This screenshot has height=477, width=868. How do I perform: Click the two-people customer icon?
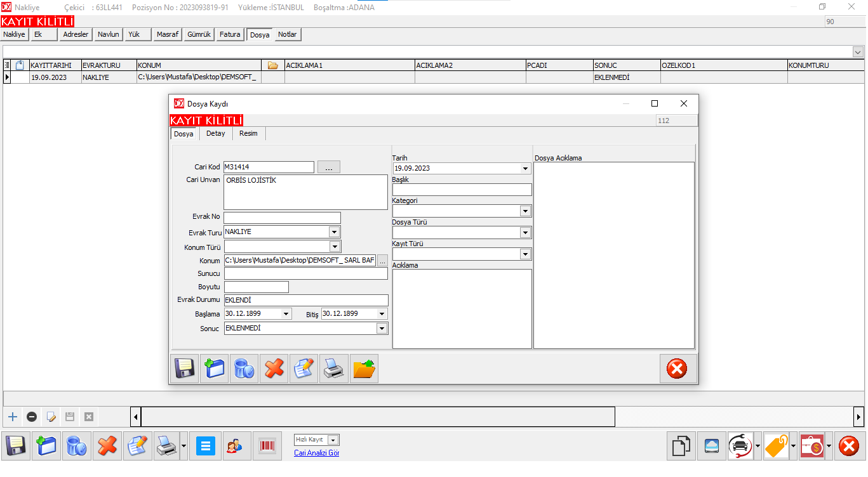pos(236,446)
